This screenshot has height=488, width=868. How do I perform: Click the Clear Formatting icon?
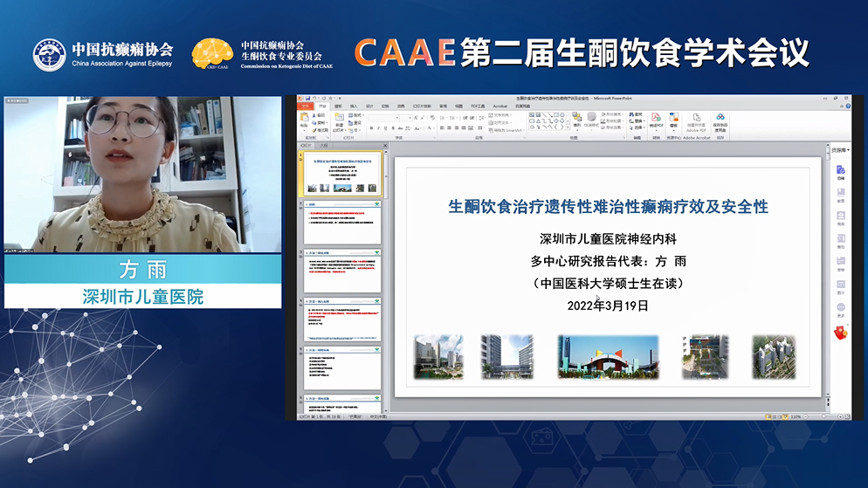click(x=432, y=117)
